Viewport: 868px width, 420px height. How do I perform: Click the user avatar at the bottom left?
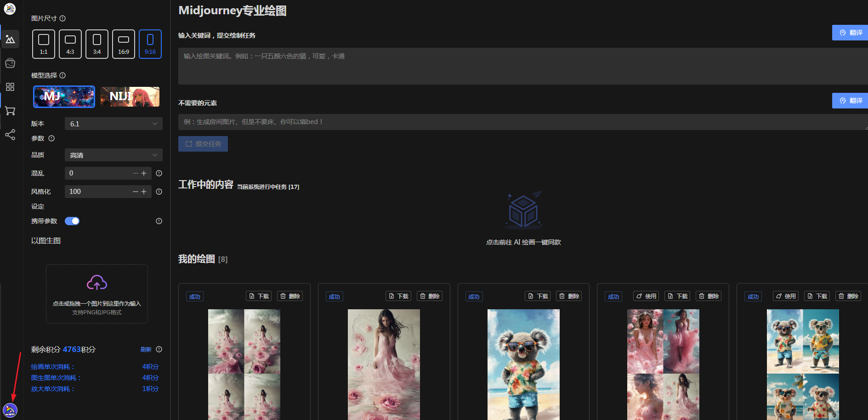click(x=10, y=410)
